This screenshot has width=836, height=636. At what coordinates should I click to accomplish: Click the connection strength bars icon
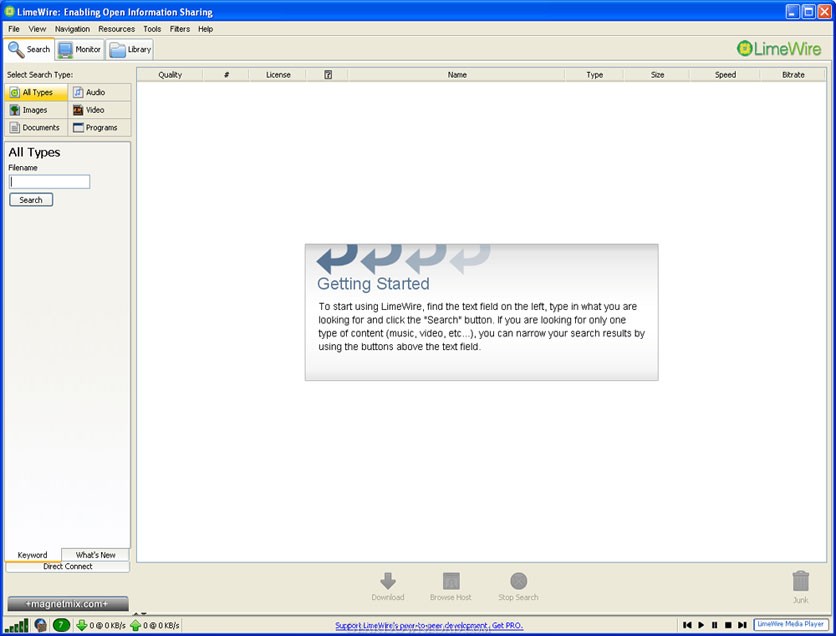tap(18, 625)
